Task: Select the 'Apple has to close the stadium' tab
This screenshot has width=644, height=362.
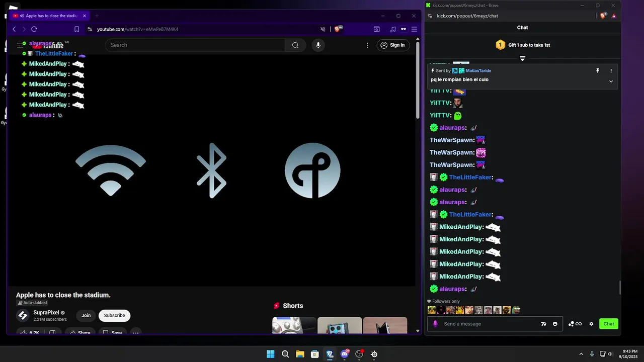Action: 48,16
